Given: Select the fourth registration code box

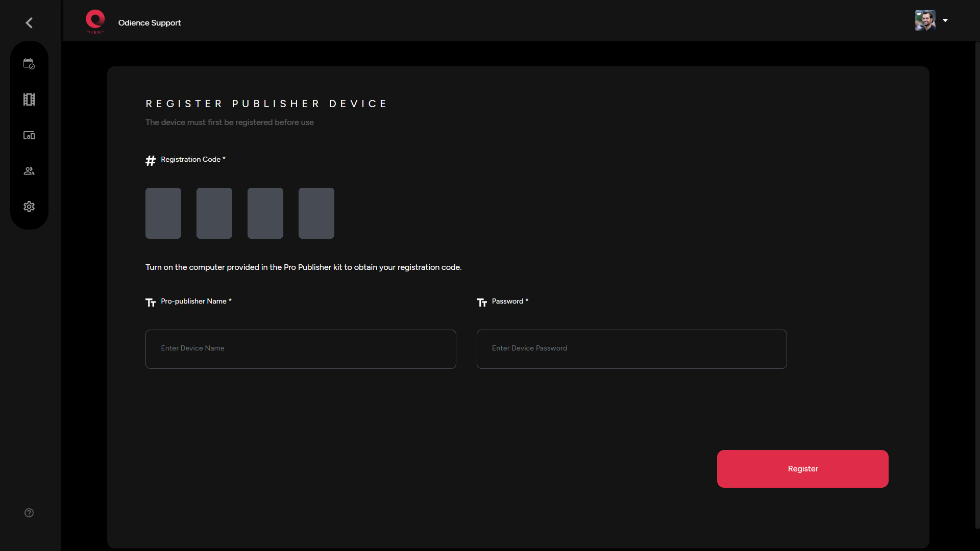Looking at the screenshot, I should [316, 213].
